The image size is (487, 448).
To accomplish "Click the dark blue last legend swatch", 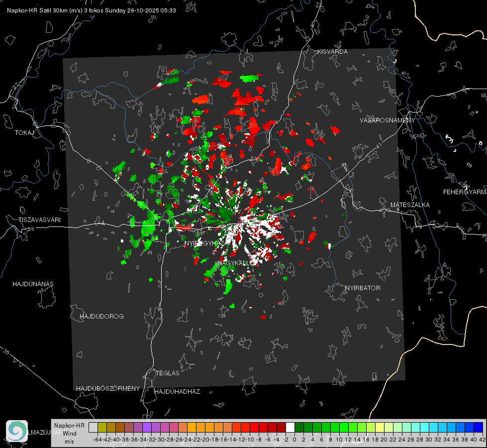I will click(479, 427).
